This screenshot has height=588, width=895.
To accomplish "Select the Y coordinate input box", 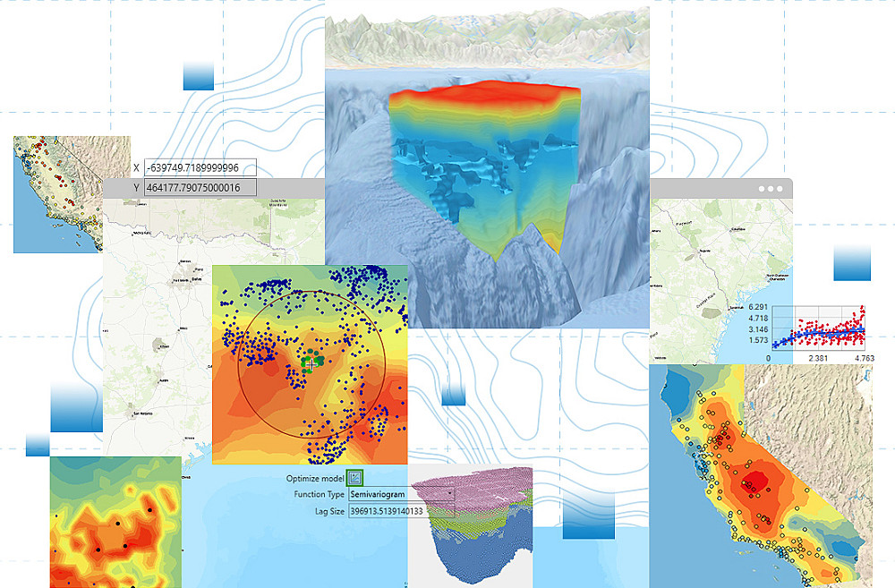I will click(x=200, y=188).
